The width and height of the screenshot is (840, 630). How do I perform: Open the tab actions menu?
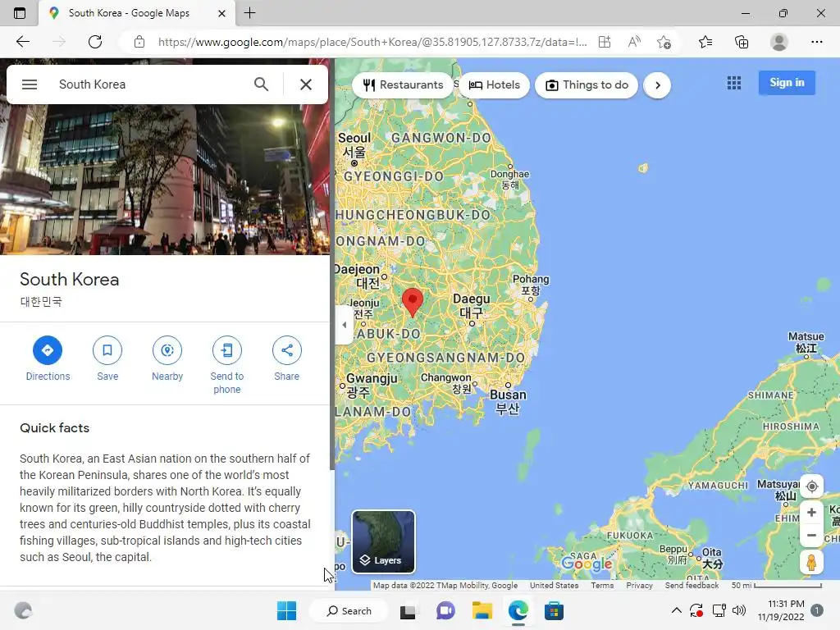coord(20,13)
